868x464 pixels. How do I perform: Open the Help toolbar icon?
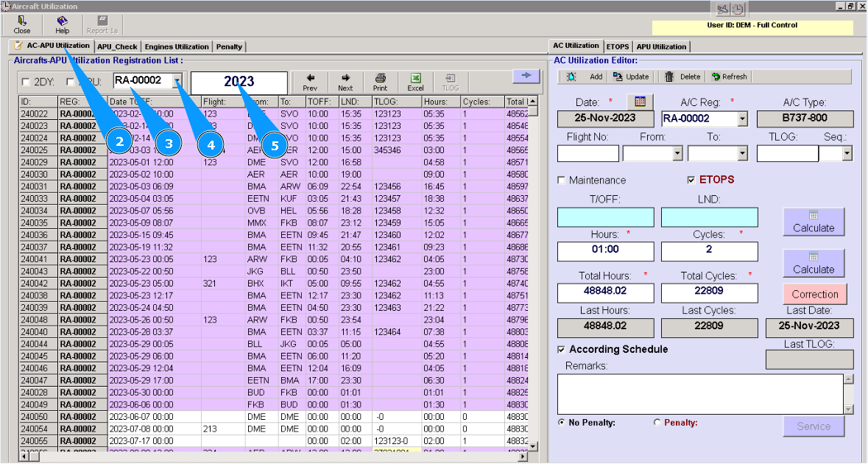pyautogui.click(x=63, y=25)
